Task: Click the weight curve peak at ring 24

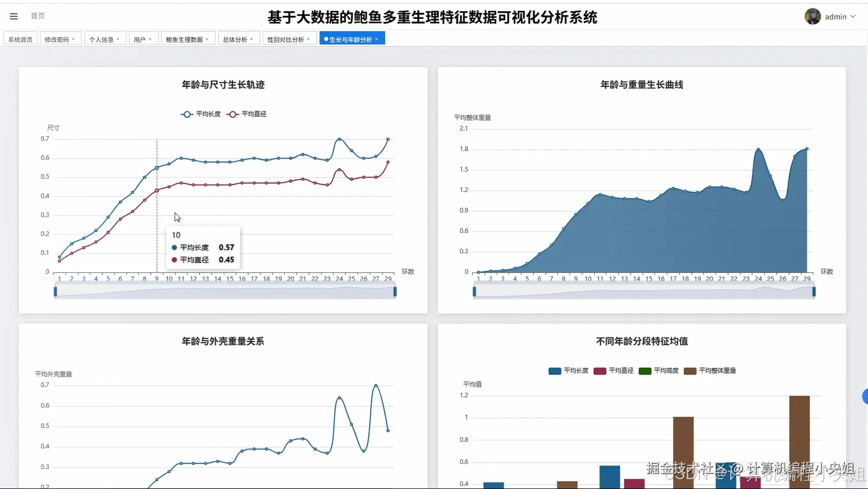Action: tap(758, 149)
